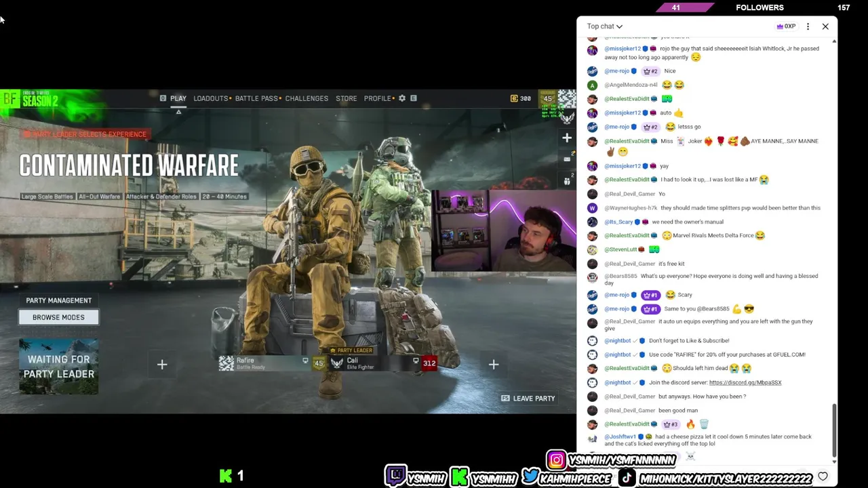Click the E key hint after the gear
This screenshot has height=488, width=868.
(x=414, y=98)
